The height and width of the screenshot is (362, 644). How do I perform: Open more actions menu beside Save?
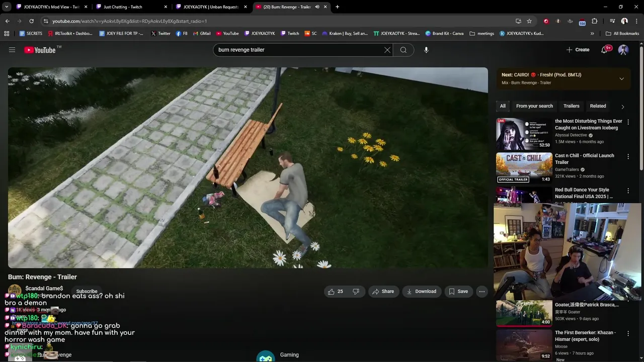pyautogui.click(x=482, y=292)
